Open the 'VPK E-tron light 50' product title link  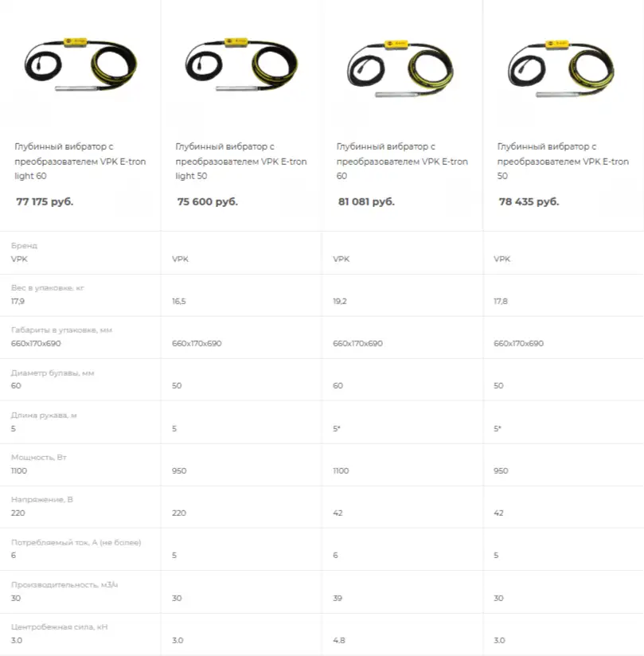(x=240, y=161)
